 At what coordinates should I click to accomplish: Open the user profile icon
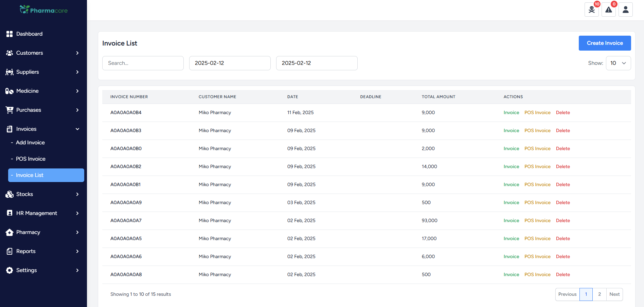[x=626, y=10]
